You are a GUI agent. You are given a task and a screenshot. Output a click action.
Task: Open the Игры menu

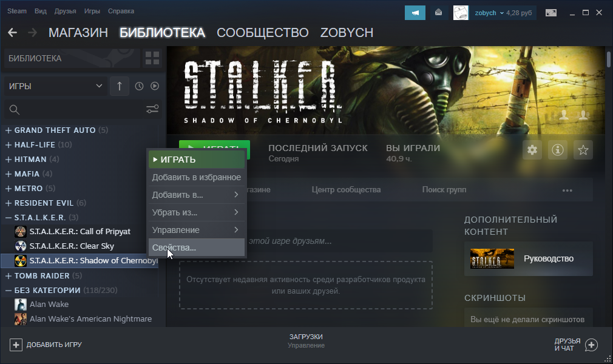[92, 11]
